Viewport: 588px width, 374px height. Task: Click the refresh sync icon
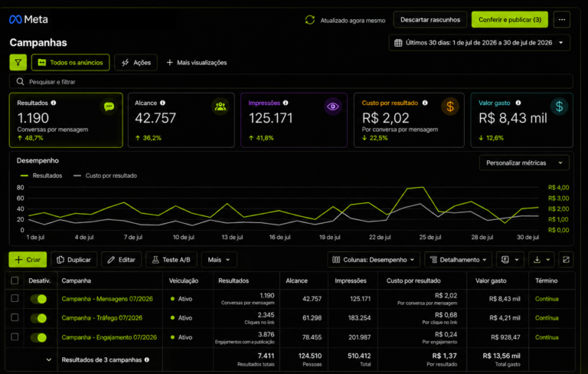[310, 20]
